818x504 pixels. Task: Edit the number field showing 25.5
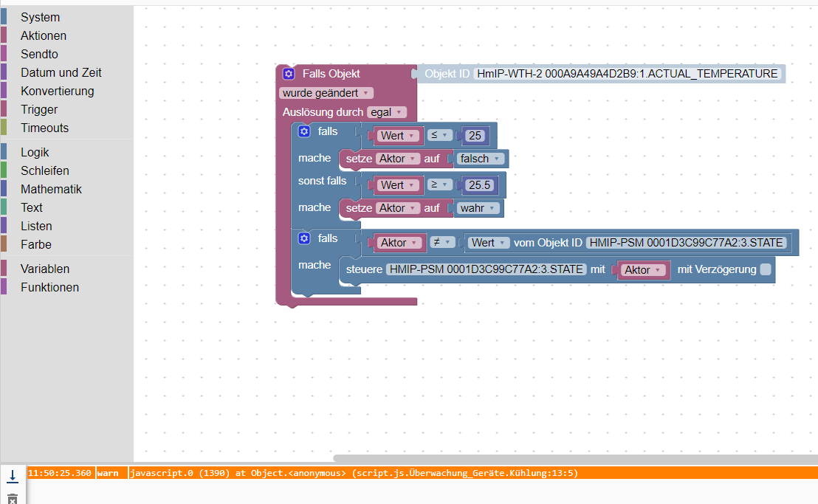coord(479,185)
